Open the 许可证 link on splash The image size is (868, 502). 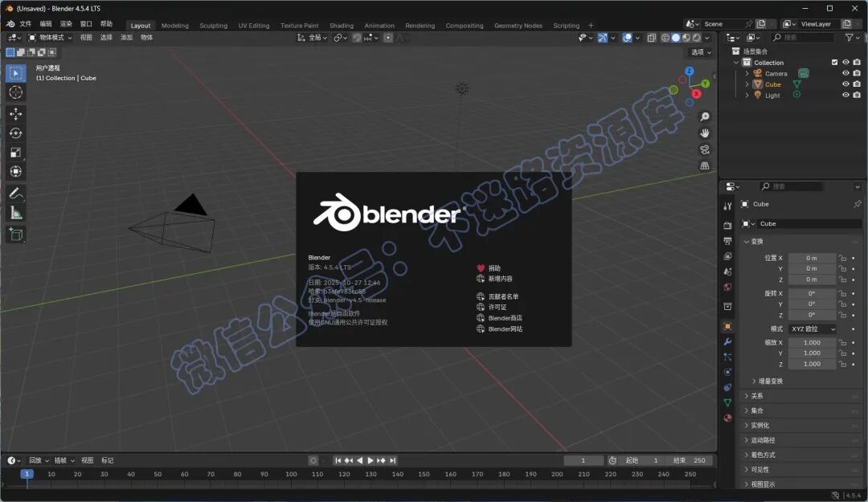tap(497, 307)
